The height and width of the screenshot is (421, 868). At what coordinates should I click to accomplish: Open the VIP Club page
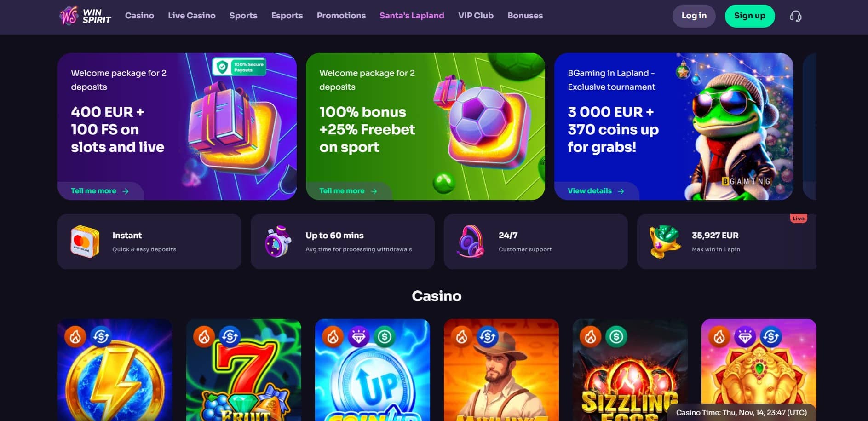476,16
